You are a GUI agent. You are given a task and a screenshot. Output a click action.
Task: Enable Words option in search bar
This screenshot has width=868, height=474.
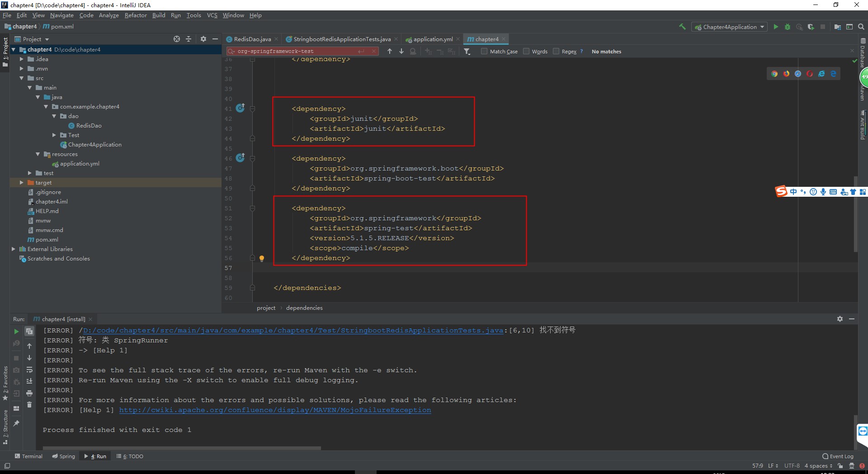pos(526,51)
